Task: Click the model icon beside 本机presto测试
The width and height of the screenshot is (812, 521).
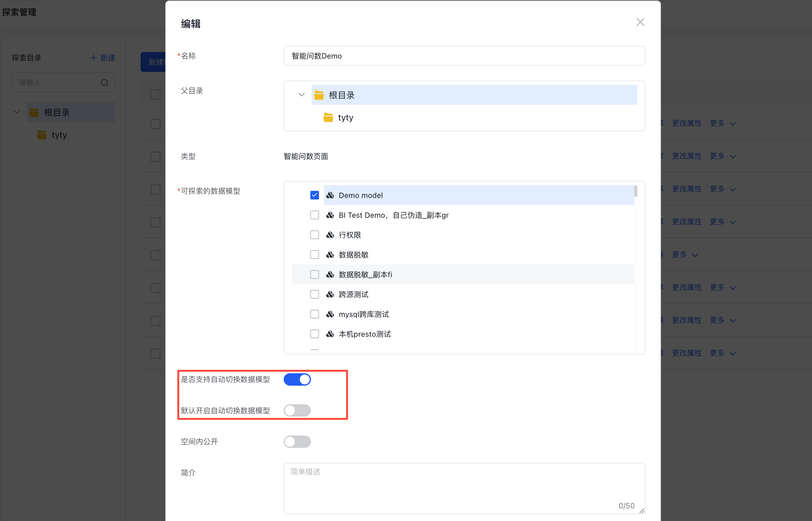Action: click(330, 334)
